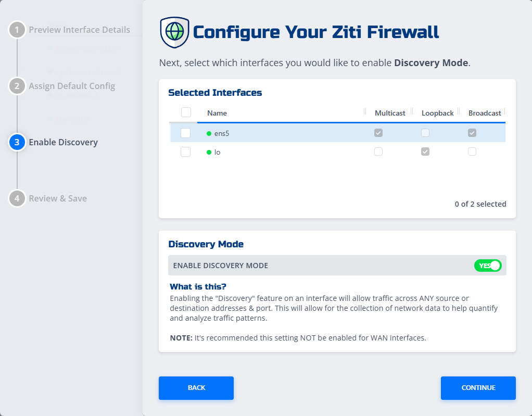Click step 3 Enable Discovery circle
This screenshot has height=416, width=532.
click(17, 142)
